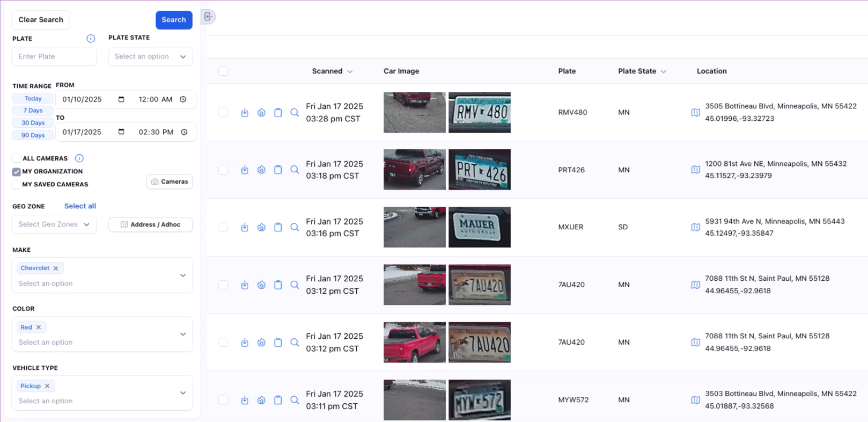The height and width of the screenshot is (422, 868).
Task: Select the 90 Days time range preset
Action: [33, 135]
